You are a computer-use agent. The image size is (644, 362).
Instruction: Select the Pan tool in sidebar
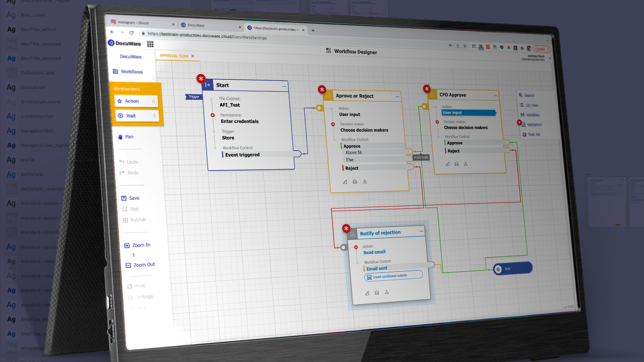(x=126, y=137)
